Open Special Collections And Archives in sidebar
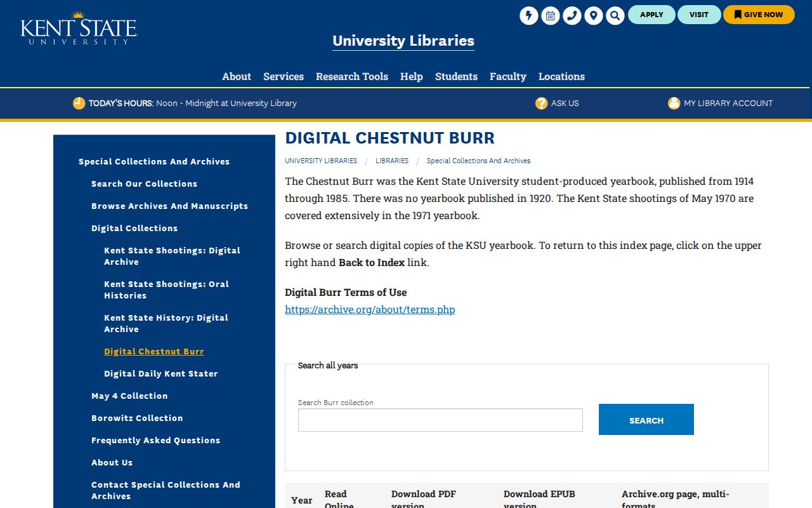The width and height of the screenshot is (812, 508). pos(154,161)
